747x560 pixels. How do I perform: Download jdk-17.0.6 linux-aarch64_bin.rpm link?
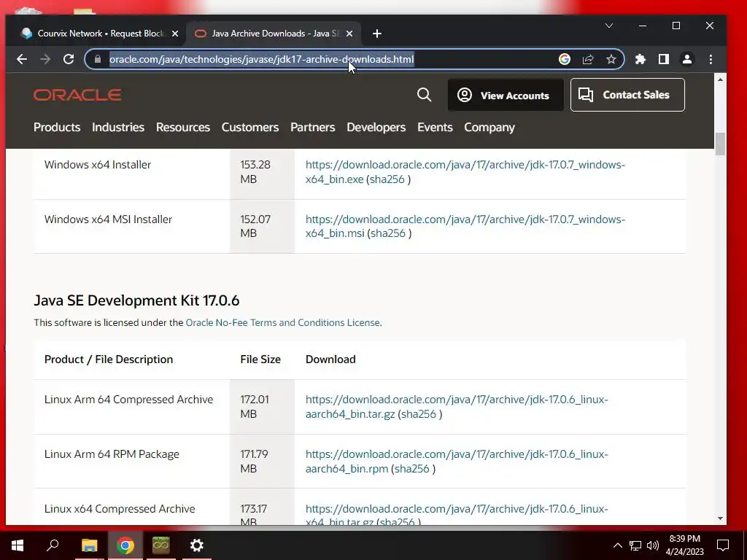pos(457,462)
